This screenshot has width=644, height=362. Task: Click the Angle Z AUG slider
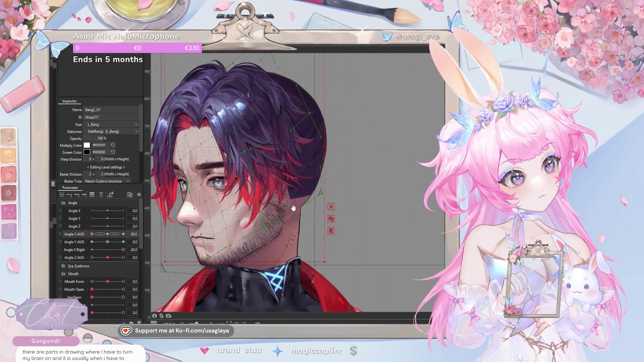pyautogui.click(x=107, y=257)
